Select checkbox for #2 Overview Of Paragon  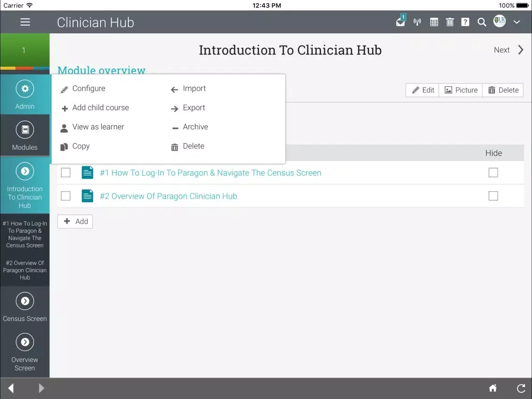coord(66,196)
